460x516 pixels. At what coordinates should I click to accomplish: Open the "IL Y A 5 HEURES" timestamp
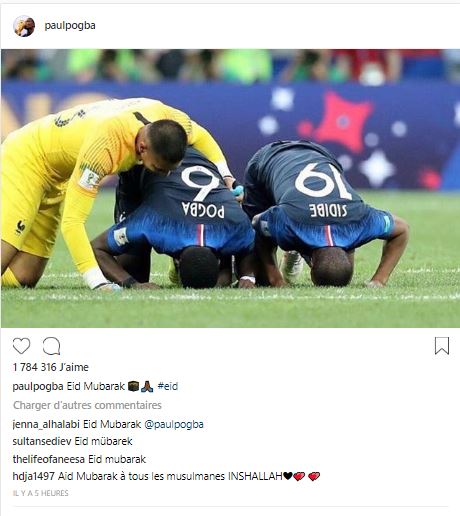40,493
